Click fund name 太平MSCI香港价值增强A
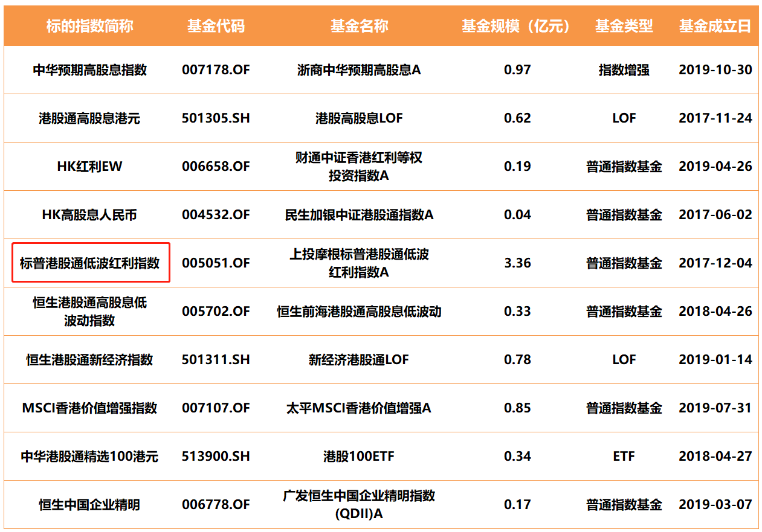Screen dimensions: 762x532 tap(359, 408)
